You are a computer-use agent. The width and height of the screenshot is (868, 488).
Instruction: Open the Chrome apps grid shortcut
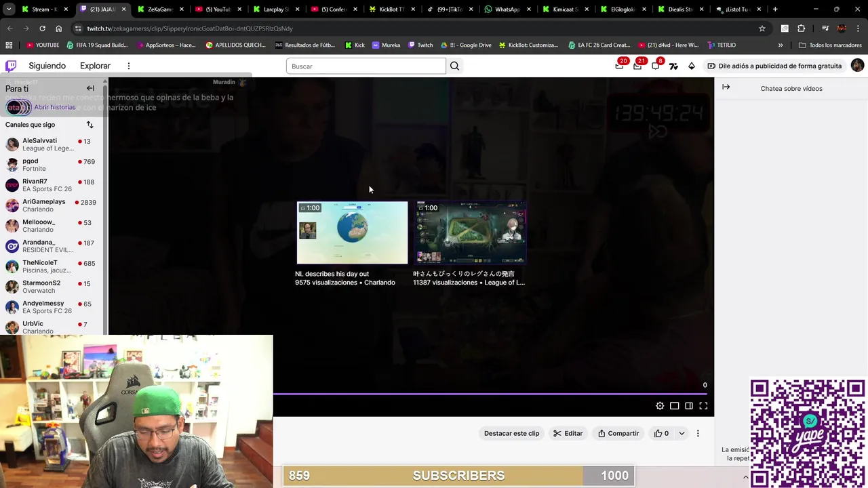click(x=9, y=45)
